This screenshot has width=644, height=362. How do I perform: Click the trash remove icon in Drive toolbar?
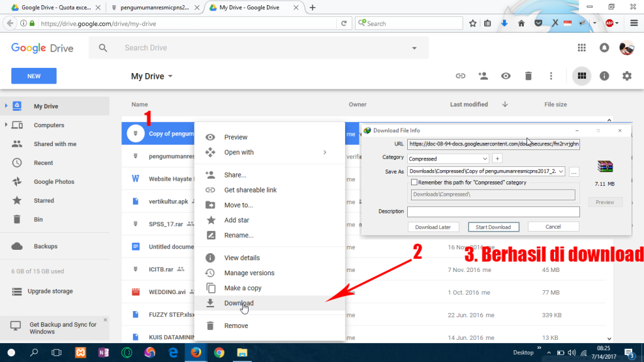pos(528,76)
